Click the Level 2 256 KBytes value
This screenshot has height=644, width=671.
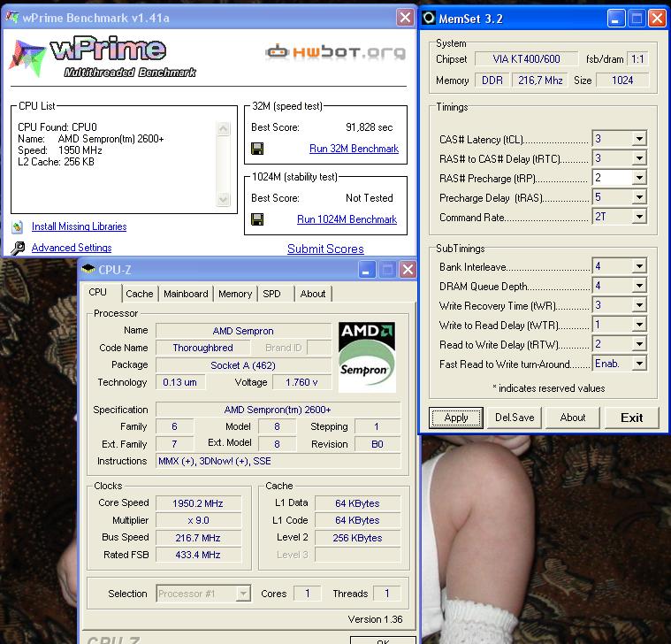[357, 538]
